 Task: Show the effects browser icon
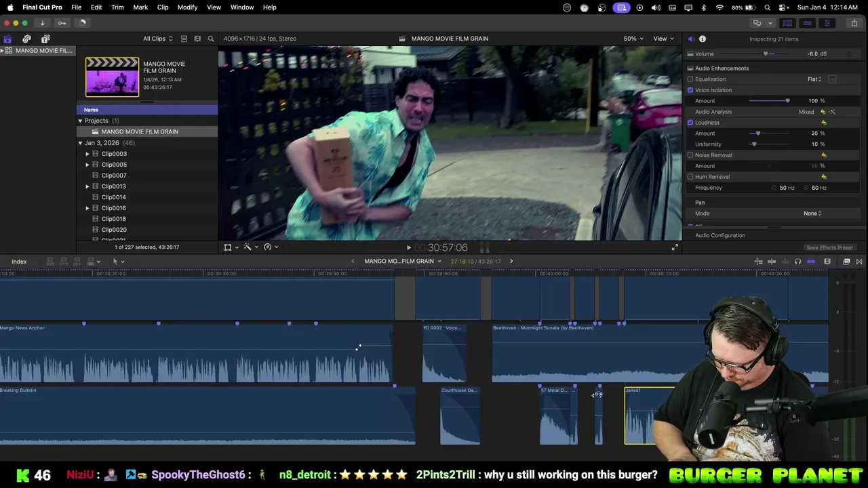[846, 262]
